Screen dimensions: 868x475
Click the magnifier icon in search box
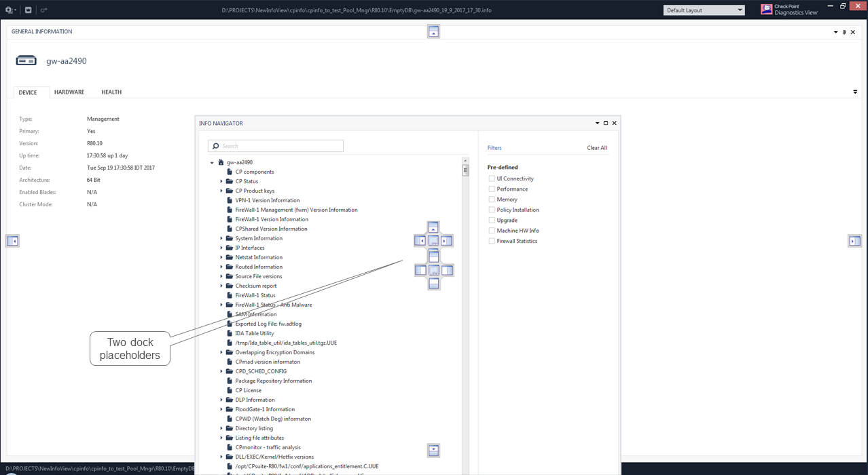click(x=216, y=146)
